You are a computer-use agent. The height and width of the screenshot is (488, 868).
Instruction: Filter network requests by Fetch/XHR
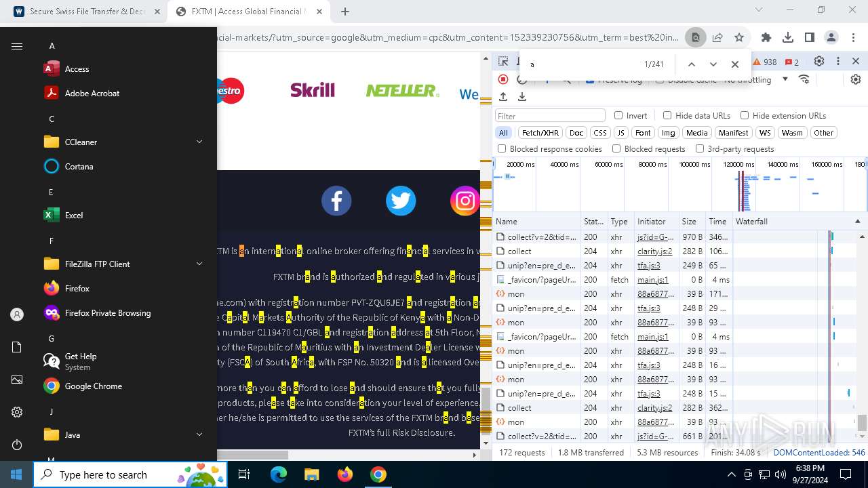[540, 133]
